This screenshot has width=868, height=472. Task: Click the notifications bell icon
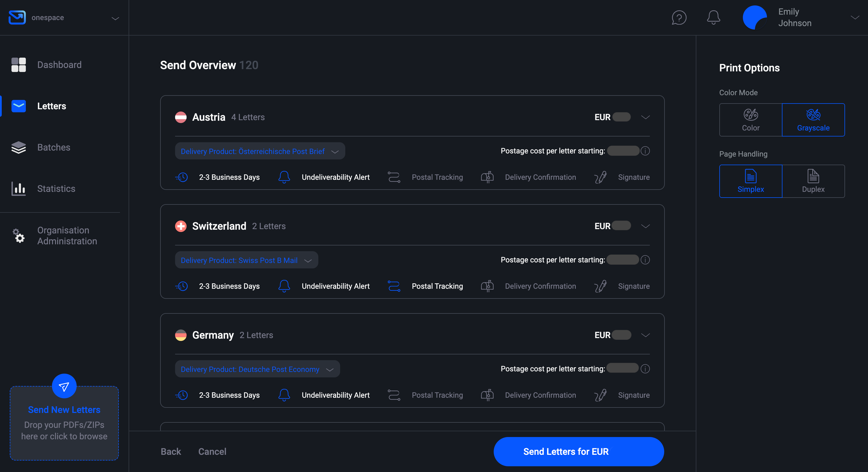(713, 17)
